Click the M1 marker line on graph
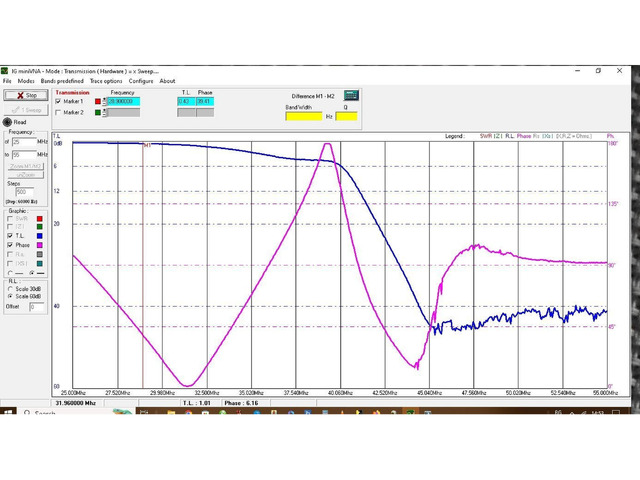The width and height of the screenshot is (640, 480). tap(143, 265)
